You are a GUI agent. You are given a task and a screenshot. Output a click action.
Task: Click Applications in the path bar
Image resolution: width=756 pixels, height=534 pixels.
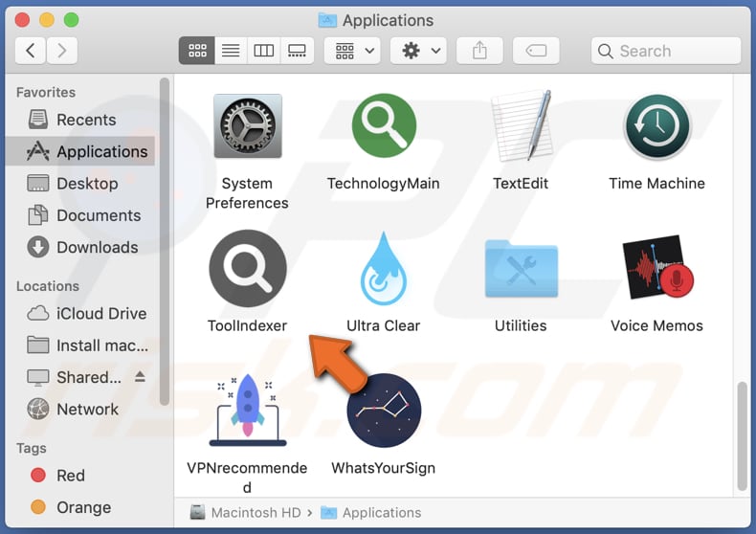point(371,512)
